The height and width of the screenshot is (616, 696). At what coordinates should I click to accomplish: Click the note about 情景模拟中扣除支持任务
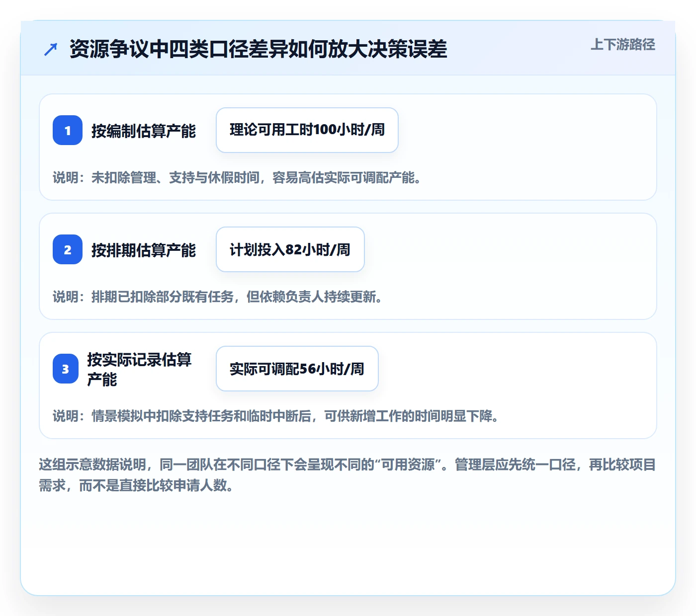276,416
